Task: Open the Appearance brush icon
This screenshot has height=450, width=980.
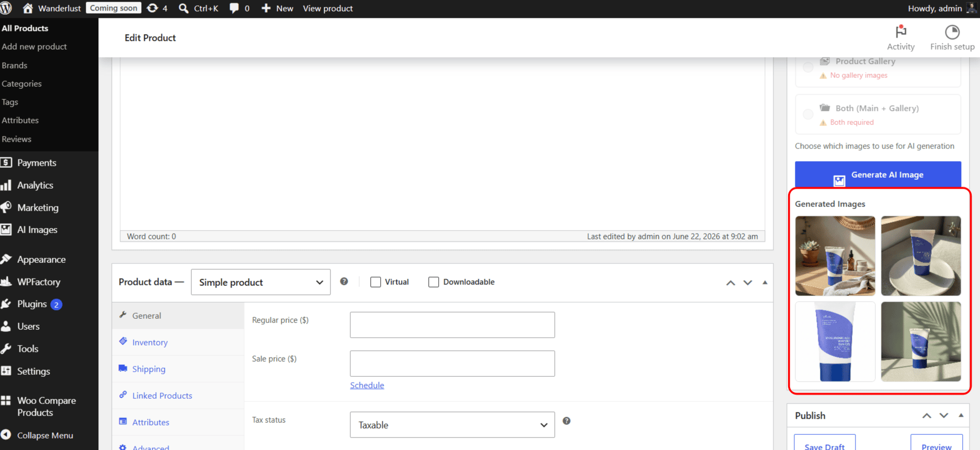Action: 6,259
